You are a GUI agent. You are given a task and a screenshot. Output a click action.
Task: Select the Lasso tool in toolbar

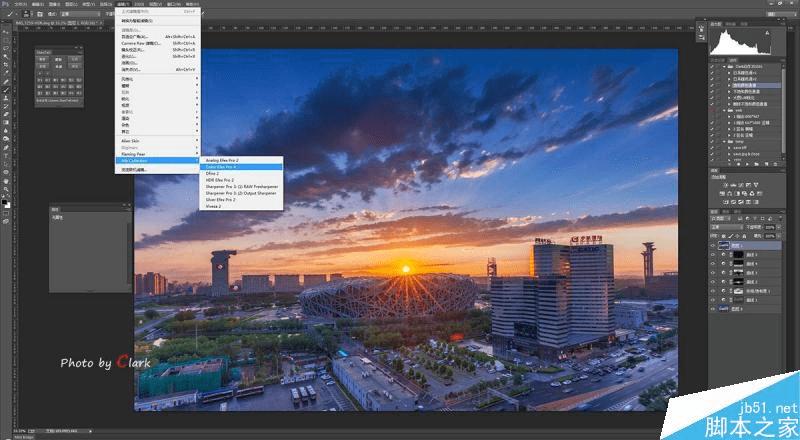click(6, 48)
